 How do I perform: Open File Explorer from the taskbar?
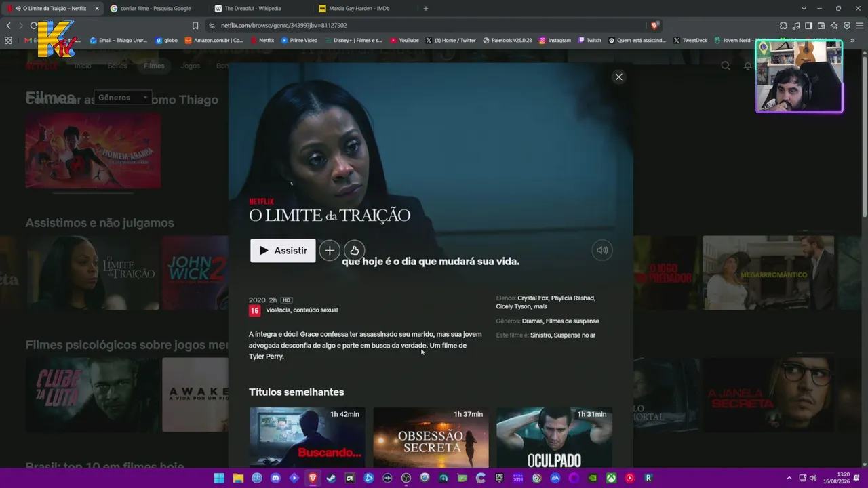238,478
